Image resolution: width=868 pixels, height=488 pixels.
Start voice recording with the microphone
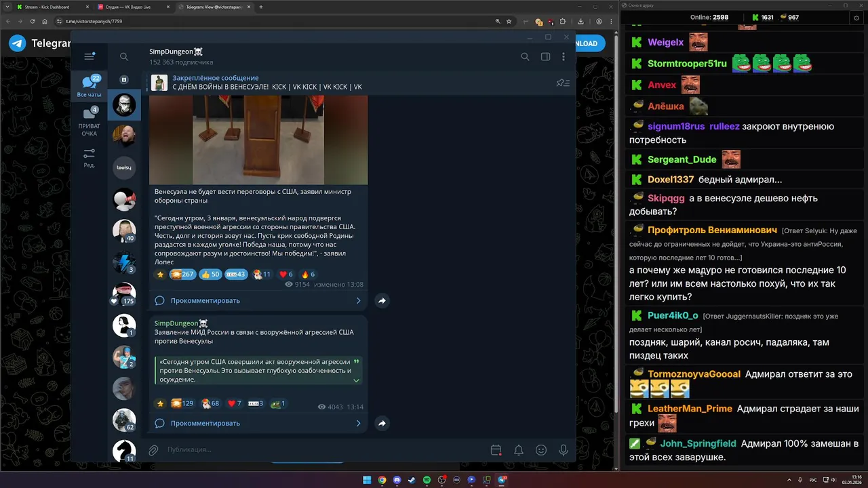[x=564, y=450]
